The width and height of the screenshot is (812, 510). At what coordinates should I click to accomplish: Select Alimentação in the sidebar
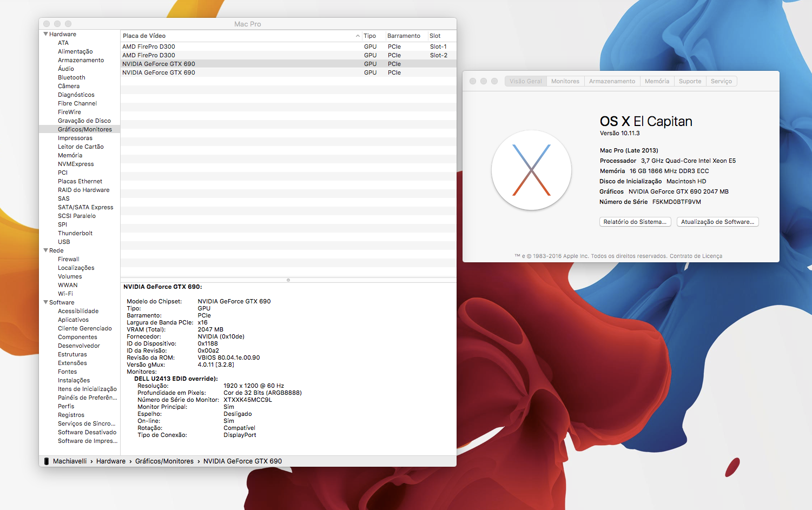(x=75, y=51)
